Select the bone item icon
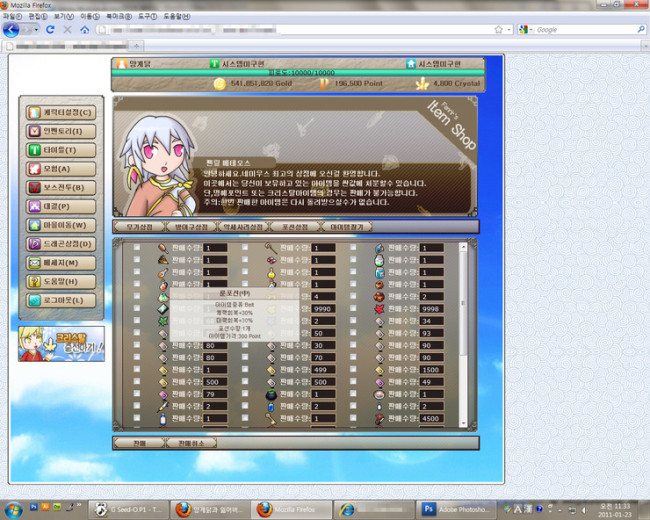Screen dimensions: 650x520 (271, 418)
